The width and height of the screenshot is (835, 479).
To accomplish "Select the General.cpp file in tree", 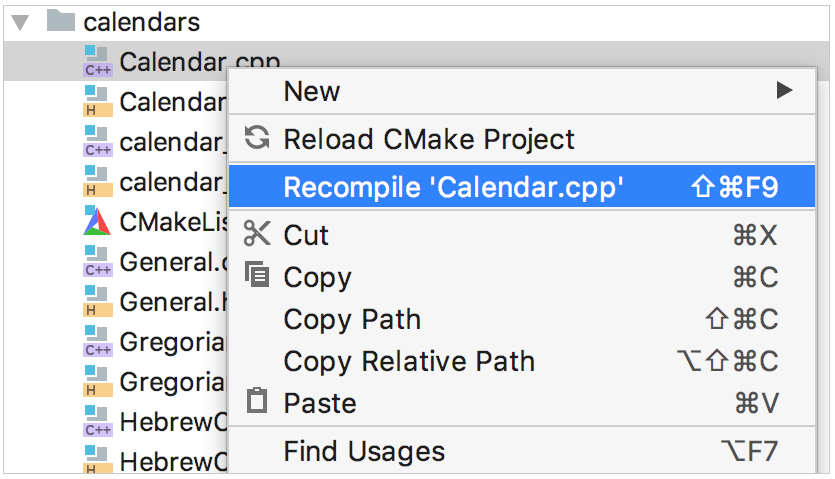I will click(155, 262).
